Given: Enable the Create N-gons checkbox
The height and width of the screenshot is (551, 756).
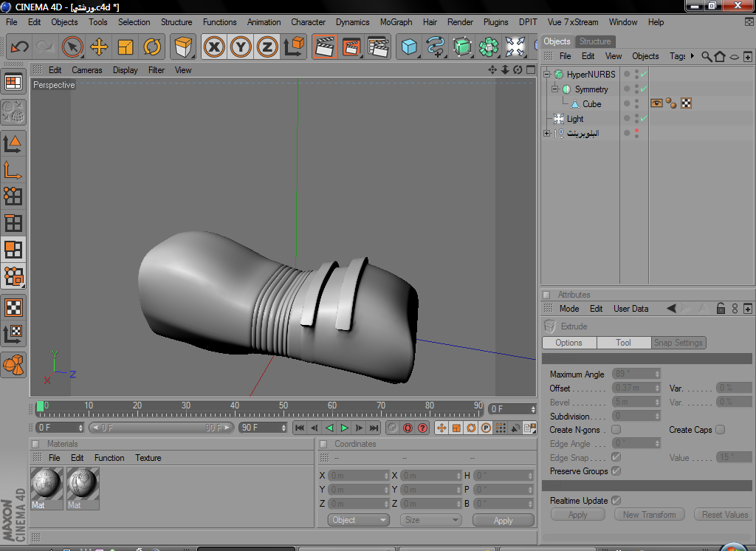Looking at the screenshot, I should pyautogui.click(x=616, y=430).
